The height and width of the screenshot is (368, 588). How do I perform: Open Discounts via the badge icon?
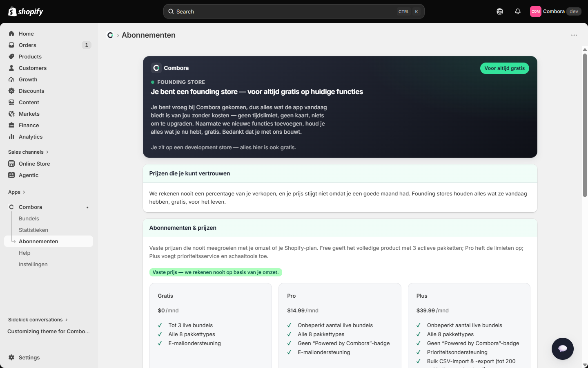11,91
